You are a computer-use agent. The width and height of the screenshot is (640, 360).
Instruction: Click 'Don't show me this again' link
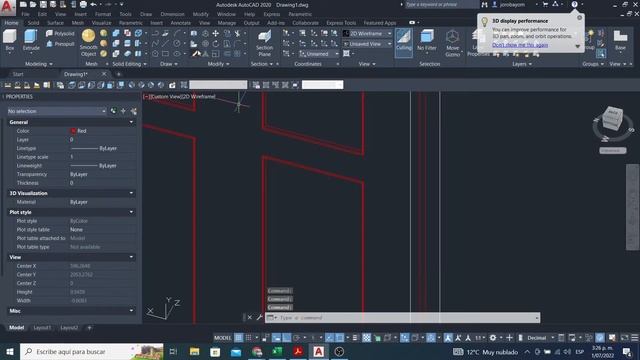click(x=520, y=45)
